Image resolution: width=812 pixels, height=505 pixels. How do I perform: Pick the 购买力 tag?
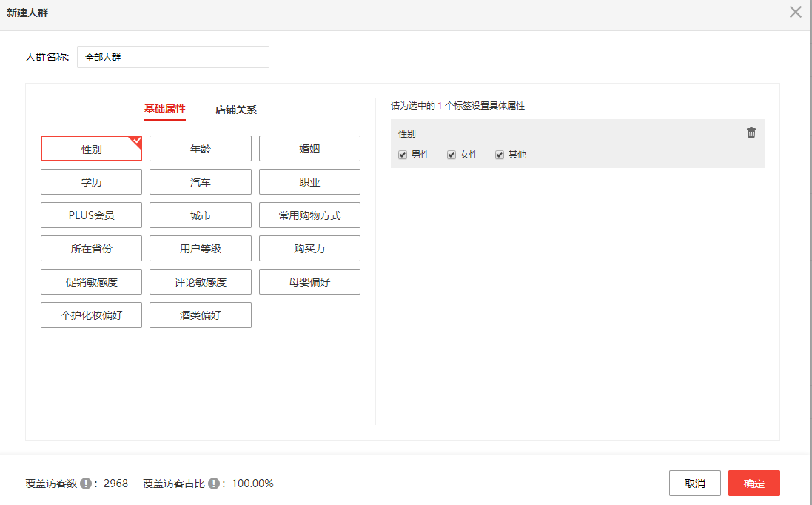click(x=309, y=249)
